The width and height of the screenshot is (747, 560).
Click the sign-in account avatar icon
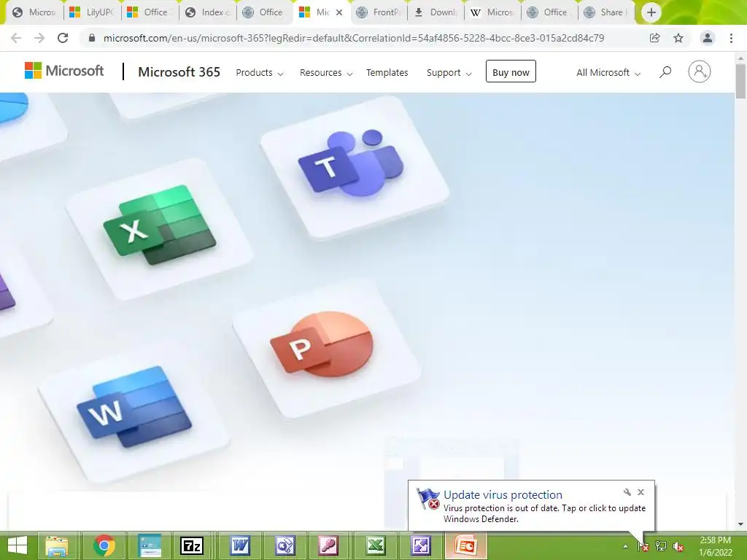pos(700,72)
